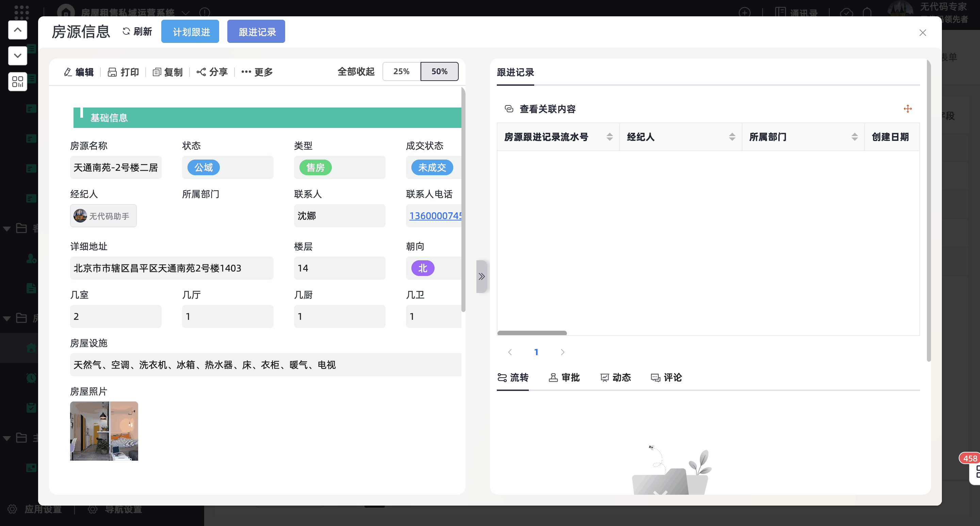The width and height of the screenshot is (980, 526).
Task: Select the 50% width toggle
Action: click(439, 71)
